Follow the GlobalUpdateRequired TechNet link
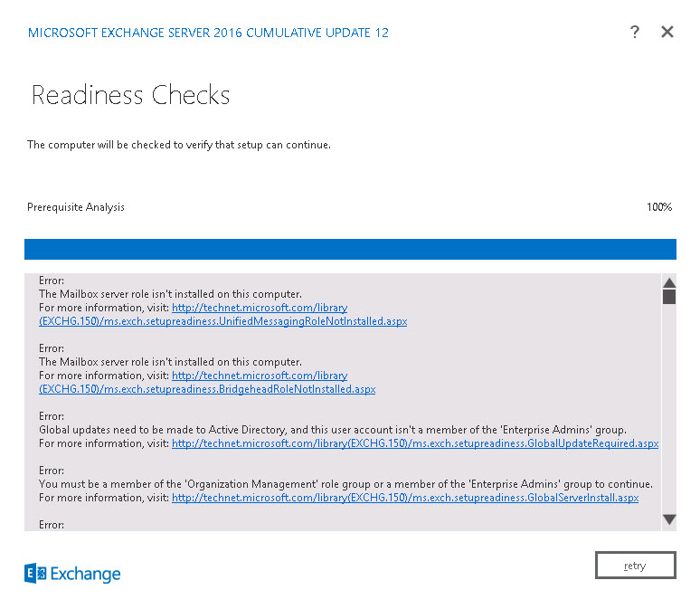The width and height of the screenshot is (700, 609). click(x=414, y=443)
